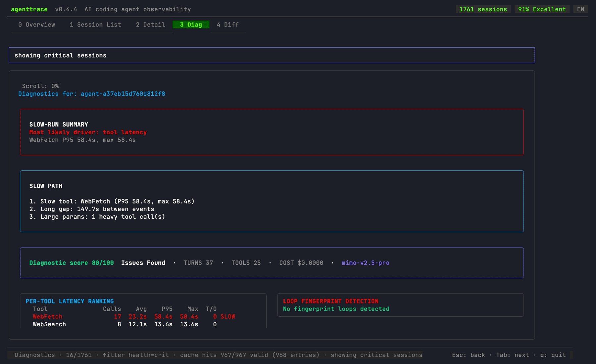Click the COST $0.0000 stat
The height and width of the screenshot is (364, 596).
coord(301,263)
